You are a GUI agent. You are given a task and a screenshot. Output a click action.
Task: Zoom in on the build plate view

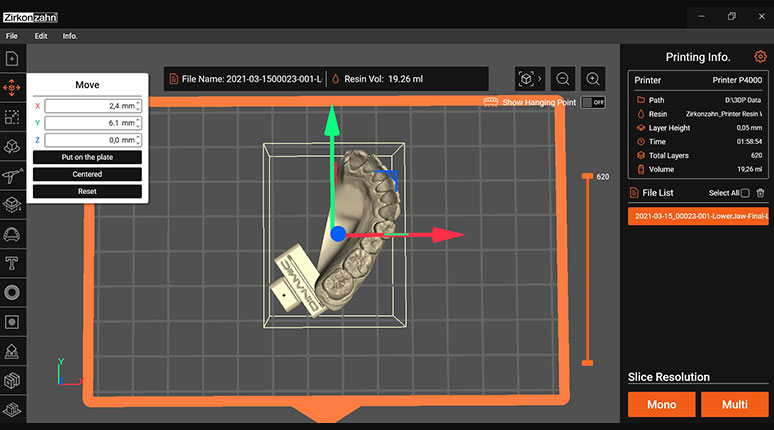593,79
